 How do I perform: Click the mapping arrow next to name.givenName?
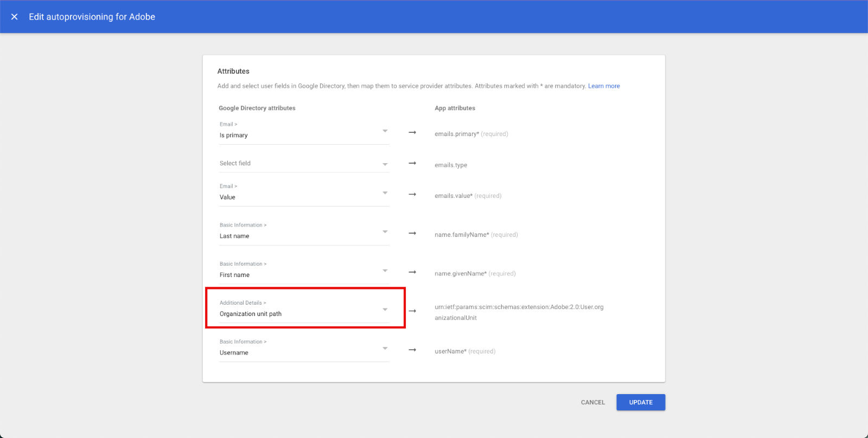click(x=412, y=272)
